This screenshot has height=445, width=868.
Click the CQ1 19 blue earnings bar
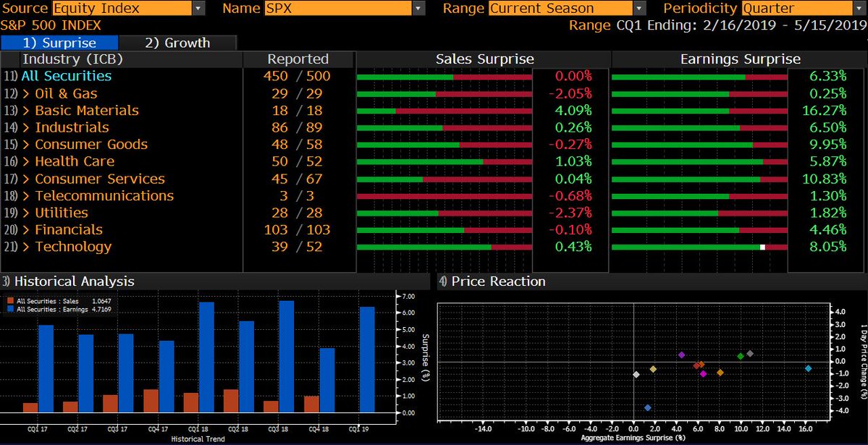point(367,360)
